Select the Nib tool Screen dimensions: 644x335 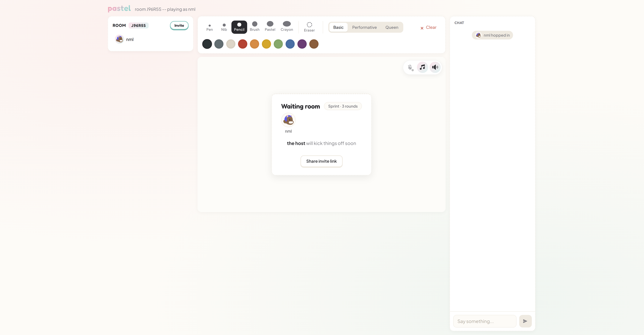point(224,27)
